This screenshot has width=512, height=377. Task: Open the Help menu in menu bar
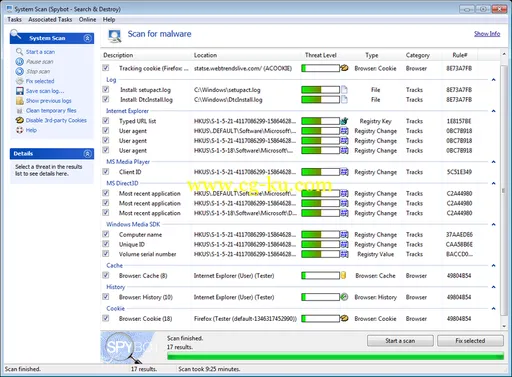(109, 20)
